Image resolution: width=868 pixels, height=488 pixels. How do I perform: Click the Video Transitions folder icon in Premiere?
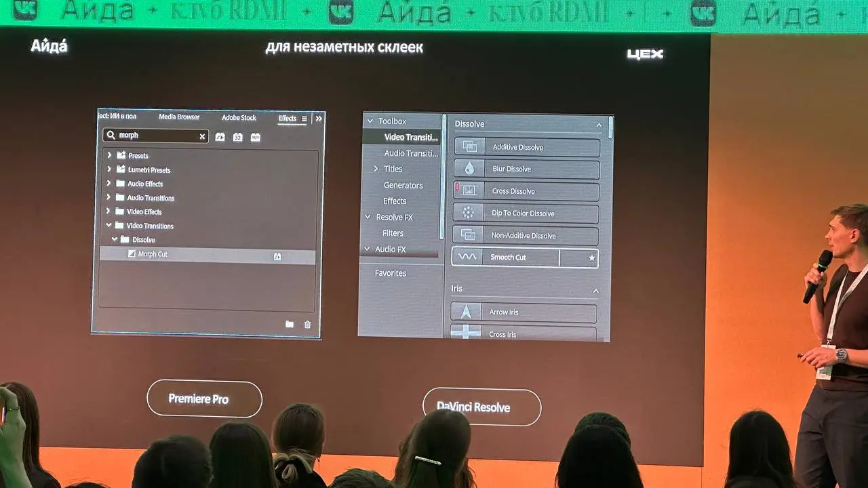tap(119, 226)
